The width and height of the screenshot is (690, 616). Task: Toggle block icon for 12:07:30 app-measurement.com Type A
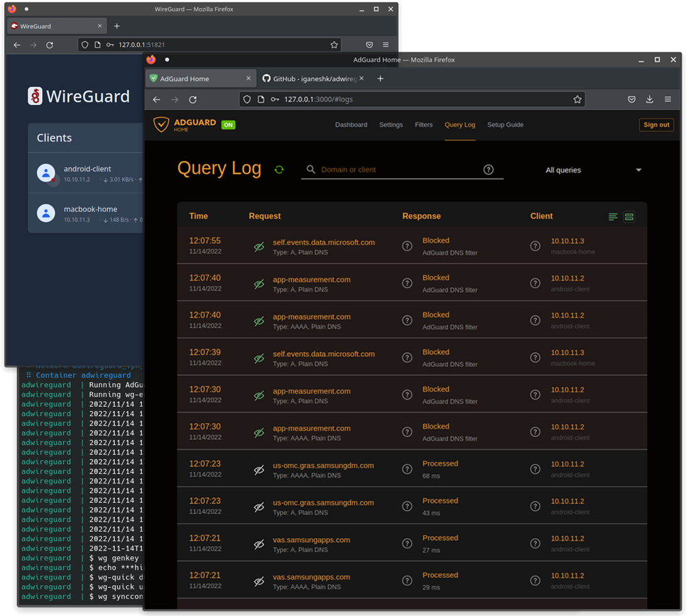[259, 395]
